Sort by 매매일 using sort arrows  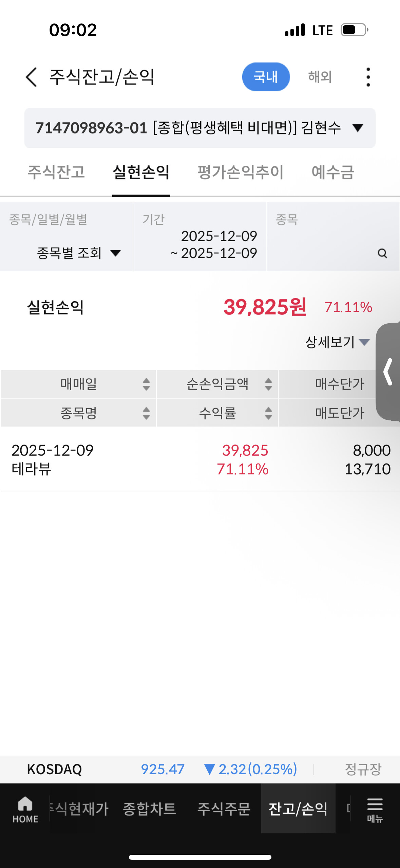tap(146, 384)
